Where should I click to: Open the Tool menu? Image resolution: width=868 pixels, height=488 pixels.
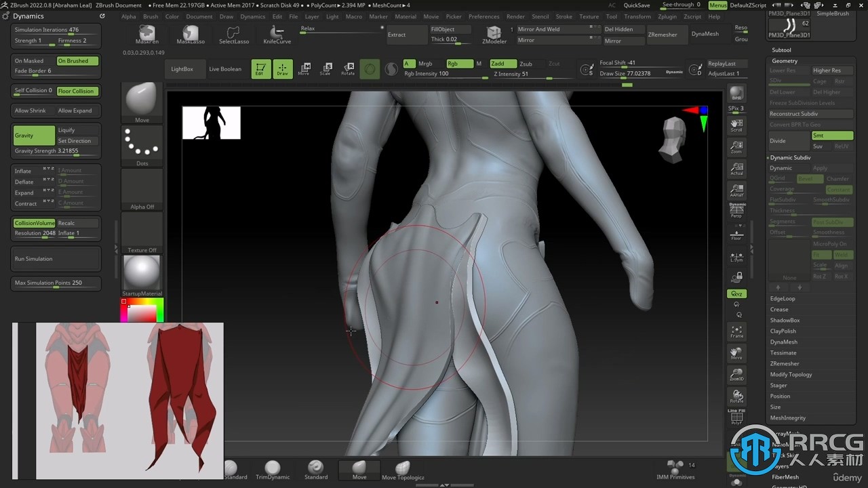tap(612, 16)
